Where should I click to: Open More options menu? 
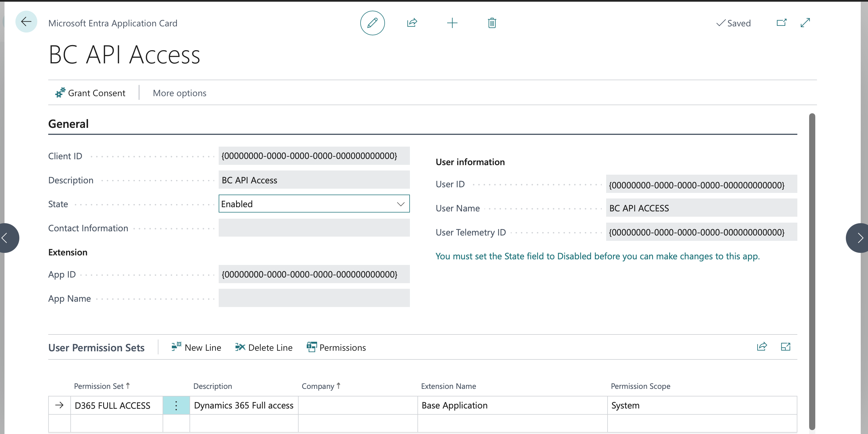(179, 93)
